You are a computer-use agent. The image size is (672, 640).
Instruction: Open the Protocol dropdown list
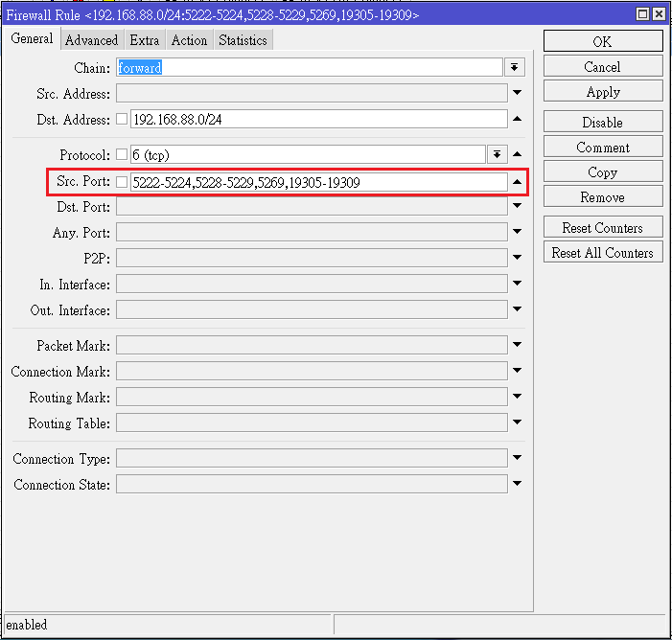(x=498, y=154)
